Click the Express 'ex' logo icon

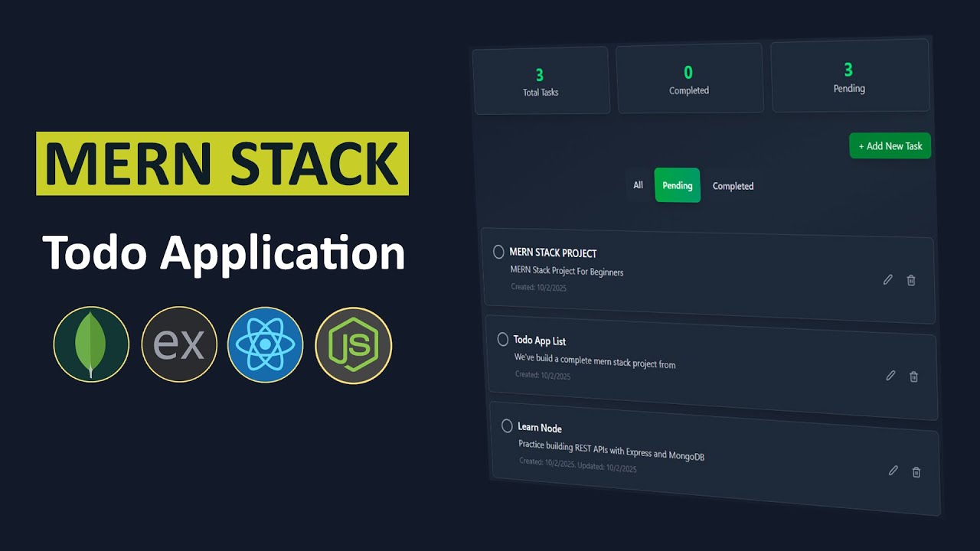click(x=179, y=345)
